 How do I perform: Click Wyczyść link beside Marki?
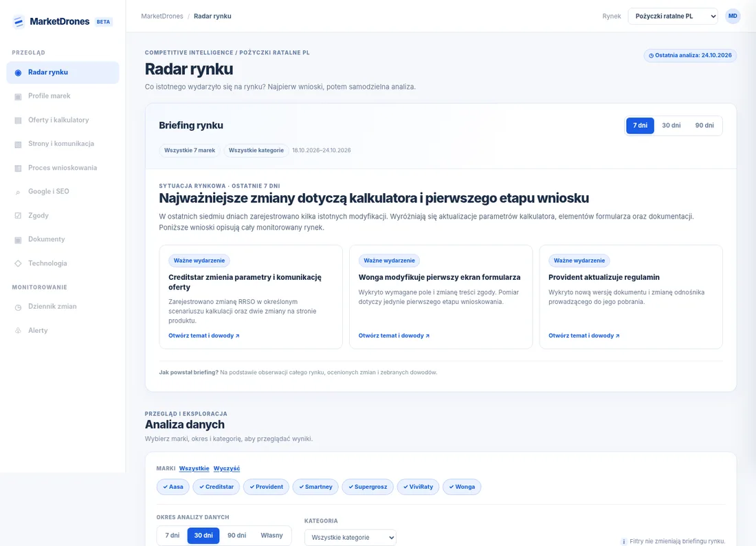click(227, 468)
